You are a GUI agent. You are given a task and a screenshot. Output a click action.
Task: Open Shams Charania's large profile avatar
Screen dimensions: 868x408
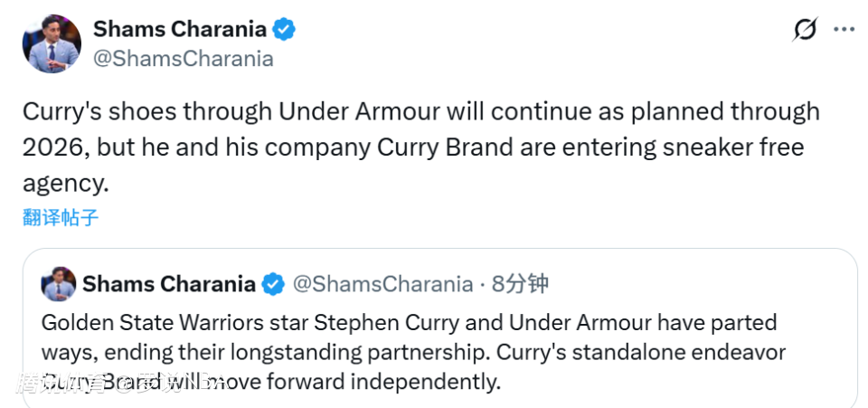[x=52, y=43]
